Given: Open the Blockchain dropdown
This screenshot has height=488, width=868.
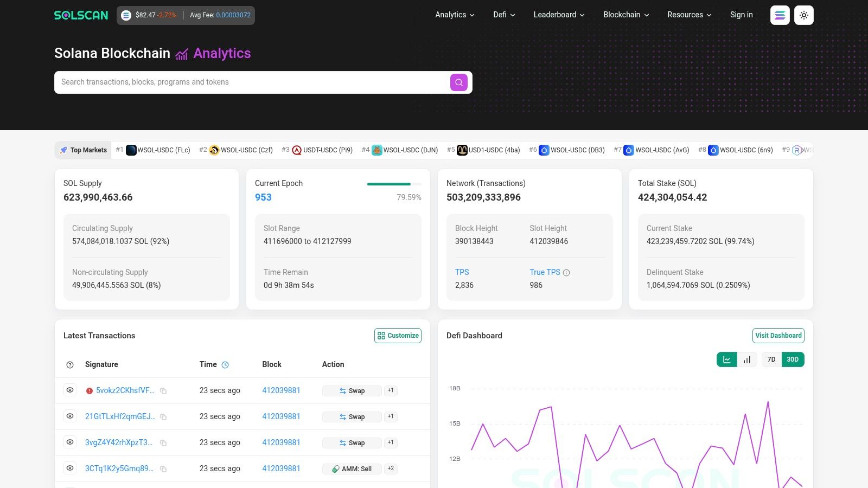Looking at the screenshot, I should 625,15.
